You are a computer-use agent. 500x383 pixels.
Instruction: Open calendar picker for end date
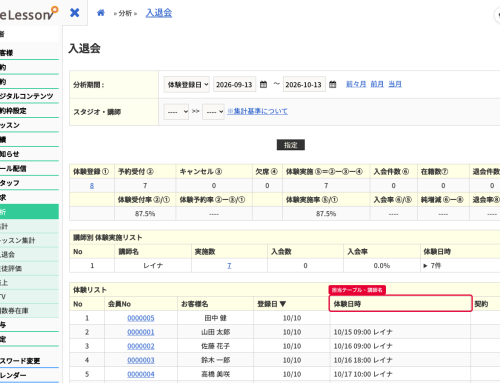(x=332, y=84)
